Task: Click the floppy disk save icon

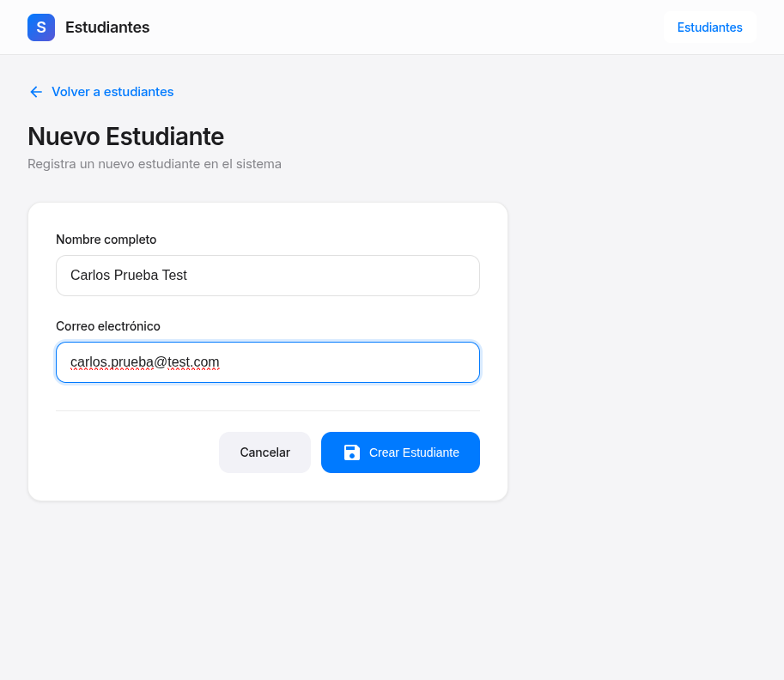Action: point(352,452)
